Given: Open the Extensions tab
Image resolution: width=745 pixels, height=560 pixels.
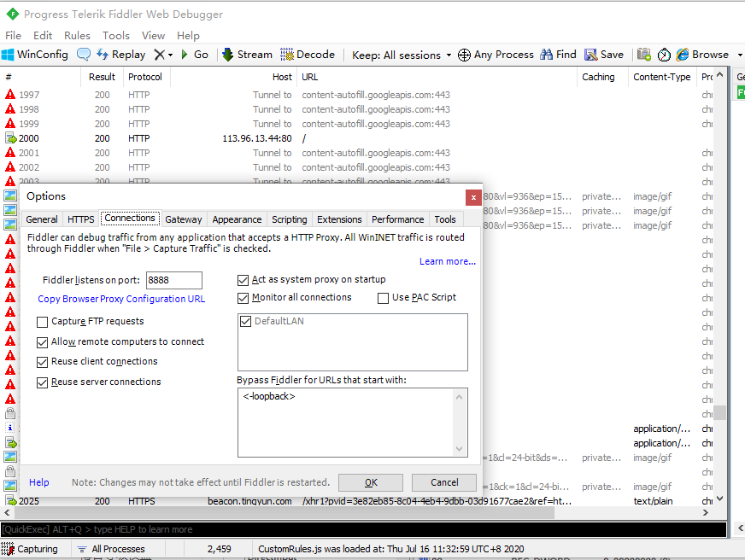Looking at the screenshot, I should (x=339, y=219).
